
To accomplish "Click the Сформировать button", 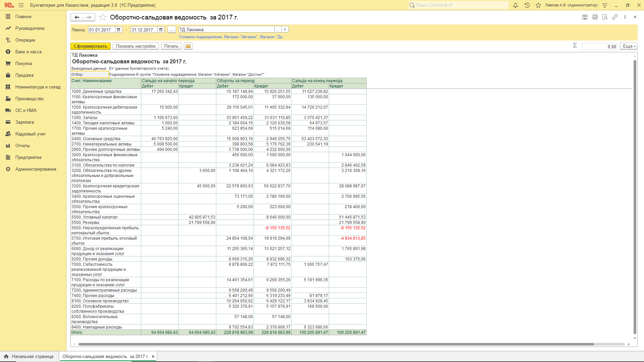I will [x=90, y=46].
